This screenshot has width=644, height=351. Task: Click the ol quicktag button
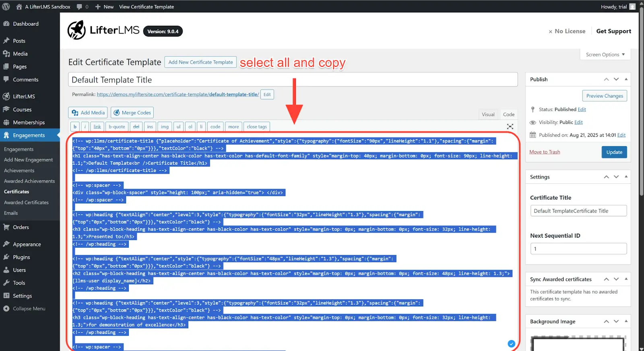190,127
